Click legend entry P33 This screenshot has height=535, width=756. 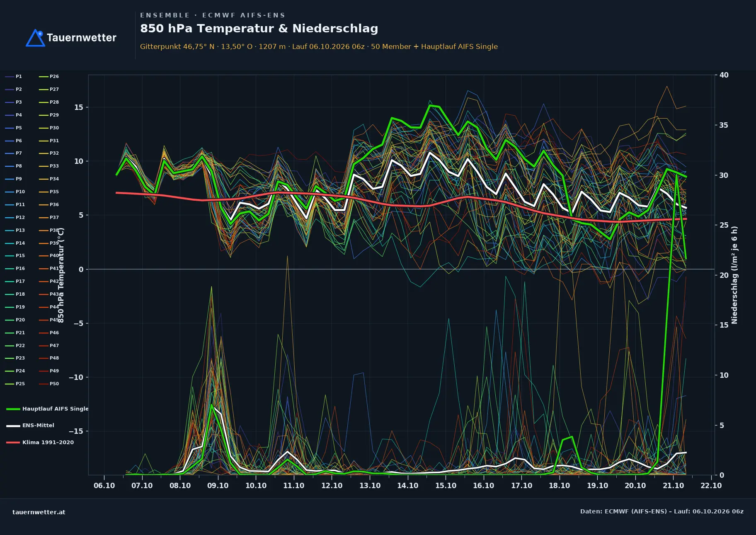coord(49,166)
